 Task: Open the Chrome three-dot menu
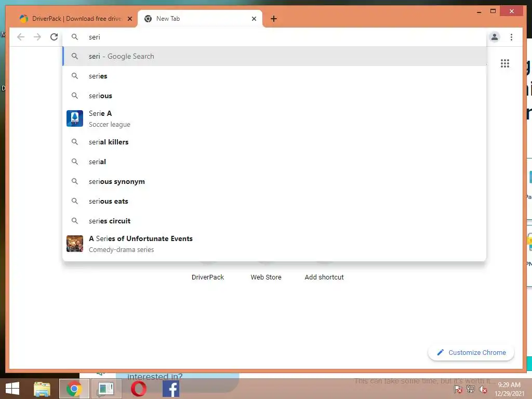[511, 37]
